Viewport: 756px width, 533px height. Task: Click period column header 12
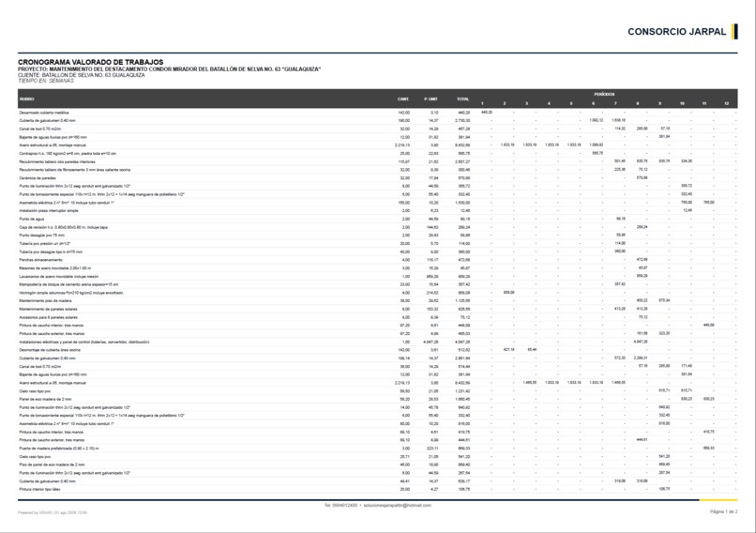tap(726, 103)
